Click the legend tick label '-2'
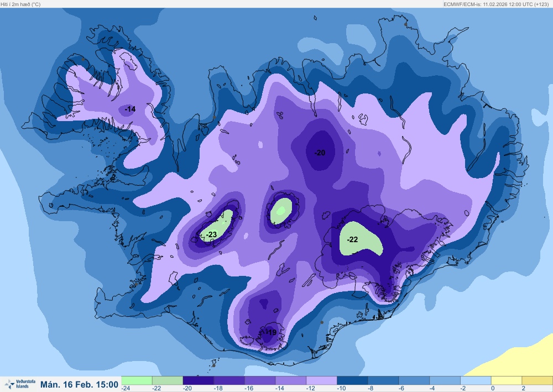The image size is (553, 392). 463,388
